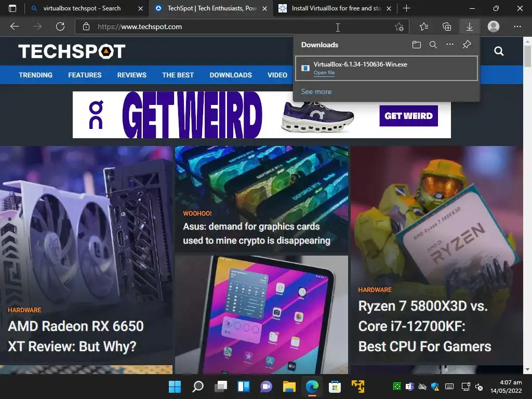This screenshot has height=399, width=532.
Task: Open downloads folder from Downloads panel
Action: 417,45
